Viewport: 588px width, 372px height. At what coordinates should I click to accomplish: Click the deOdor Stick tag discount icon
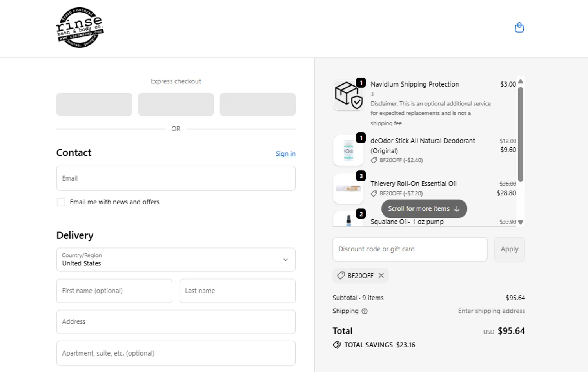point(374,160)
